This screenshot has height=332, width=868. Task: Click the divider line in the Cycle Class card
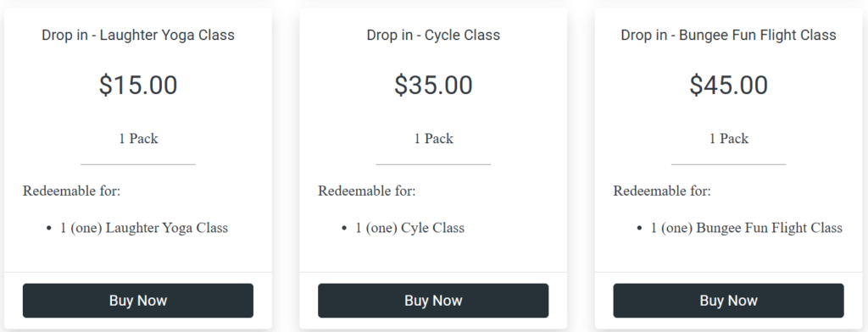pyautogui.click(x=433, y=164)
